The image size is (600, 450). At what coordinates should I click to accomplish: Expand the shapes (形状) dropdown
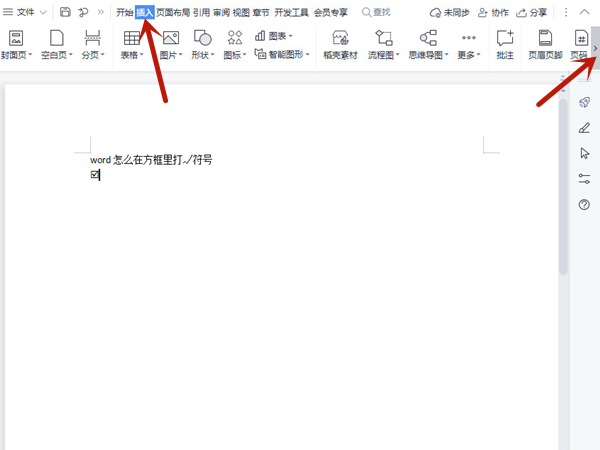tap(202, 55)
